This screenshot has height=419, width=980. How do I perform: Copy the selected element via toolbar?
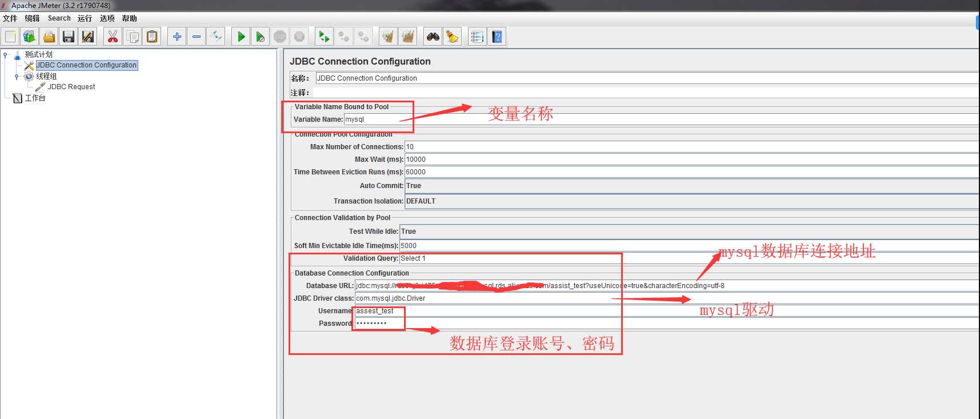tap(133, 37)
